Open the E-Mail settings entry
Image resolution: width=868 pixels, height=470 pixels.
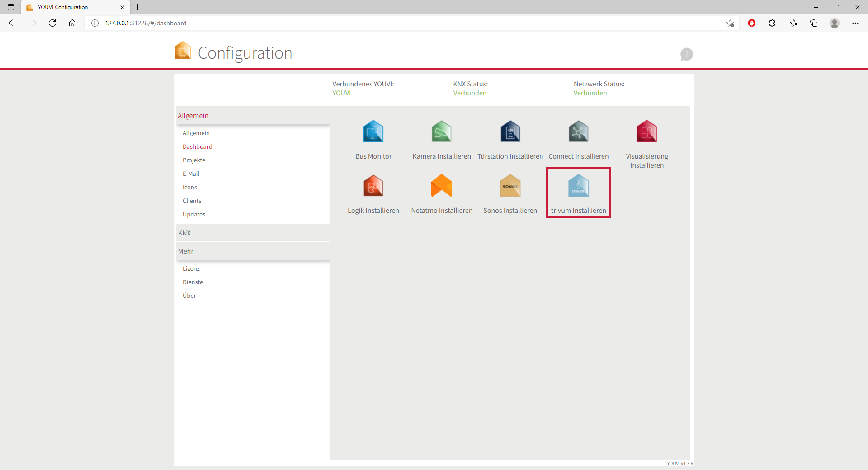191,174
